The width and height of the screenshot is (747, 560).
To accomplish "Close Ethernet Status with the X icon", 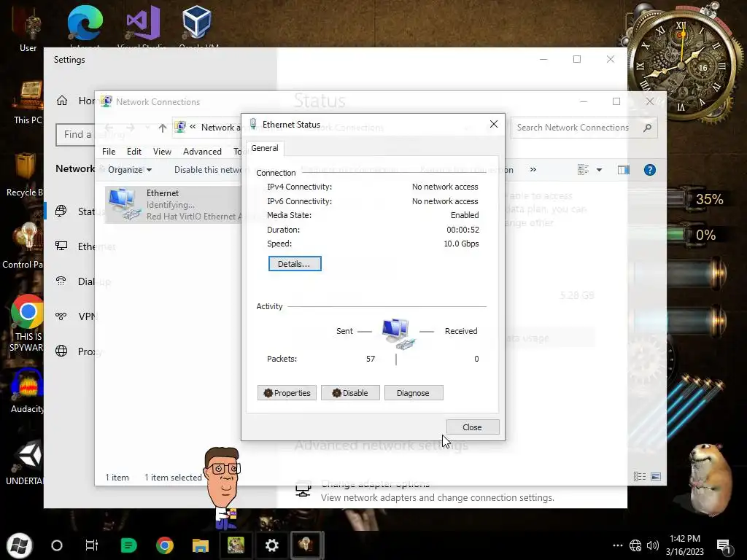I will tap(494, 124).
